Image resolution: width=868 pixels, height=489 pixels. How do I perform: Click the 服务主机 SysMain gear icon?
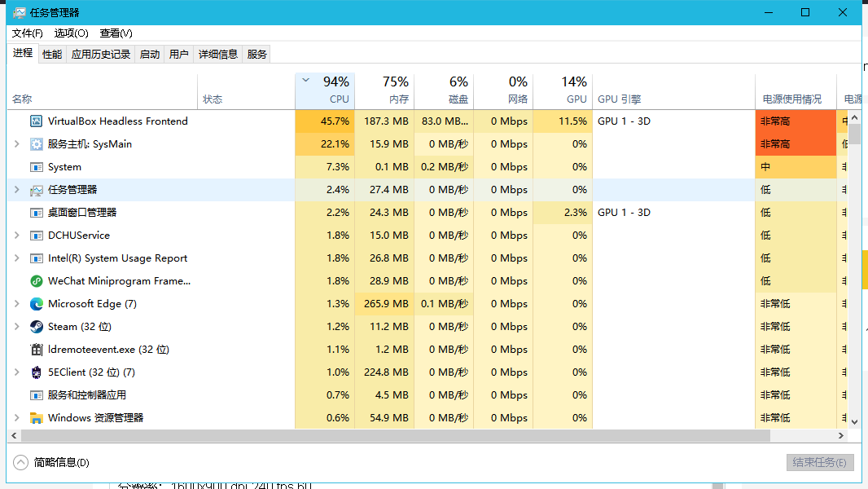[36, 144]
